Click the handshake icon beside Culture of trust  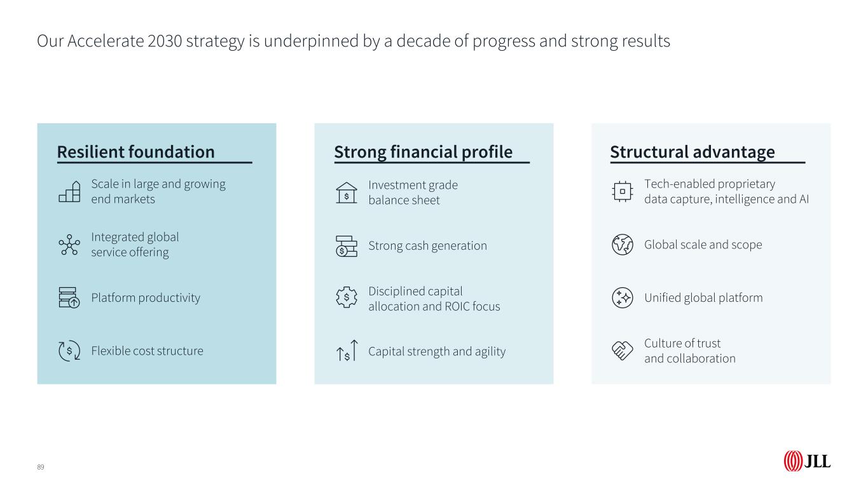click(622, 350)
